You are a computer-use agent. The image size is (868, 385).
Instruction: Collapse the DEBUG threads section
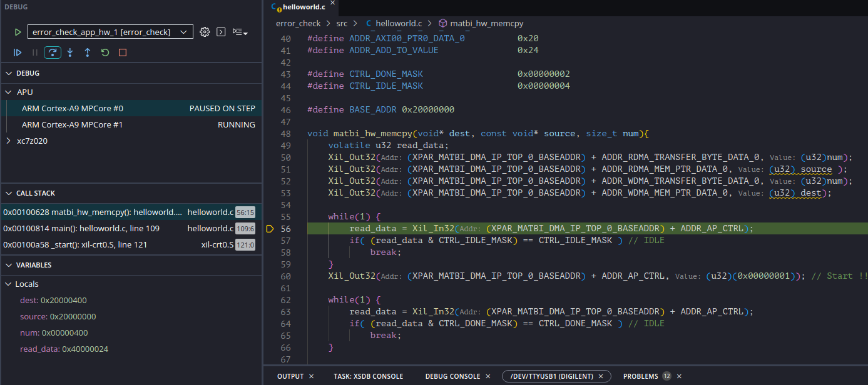9,73
